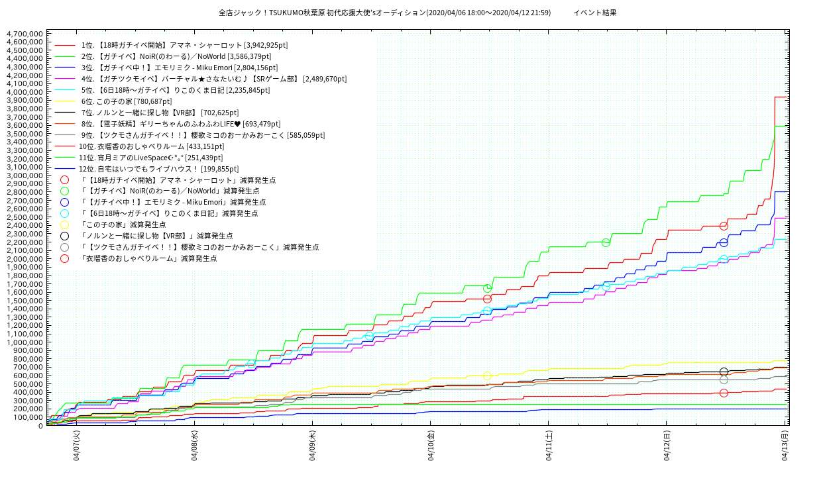Click the gray circle legend marker for 櫻歌ミコ減算発生点
823x504 pixels.
click(64, 247)
